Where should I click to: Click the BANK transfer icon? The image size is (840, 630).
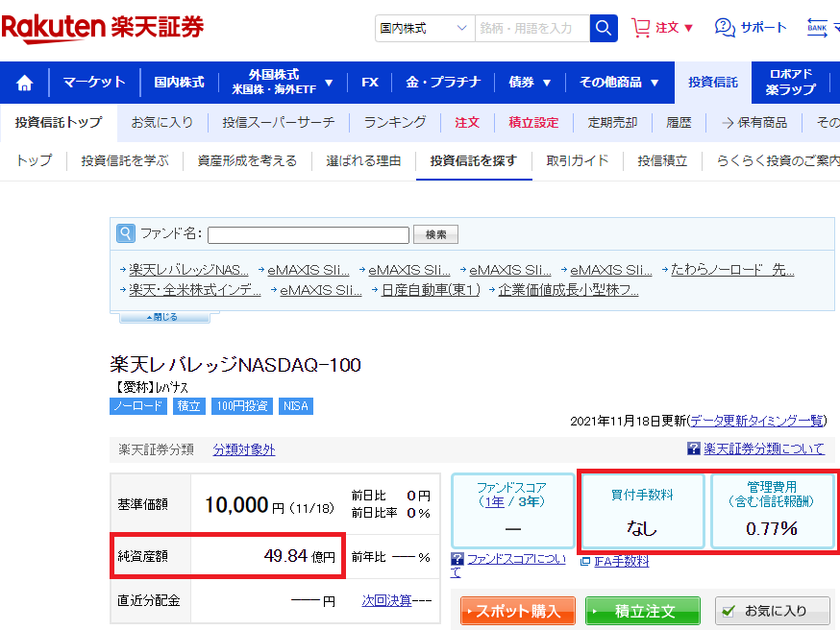click(x=817, y=28)
